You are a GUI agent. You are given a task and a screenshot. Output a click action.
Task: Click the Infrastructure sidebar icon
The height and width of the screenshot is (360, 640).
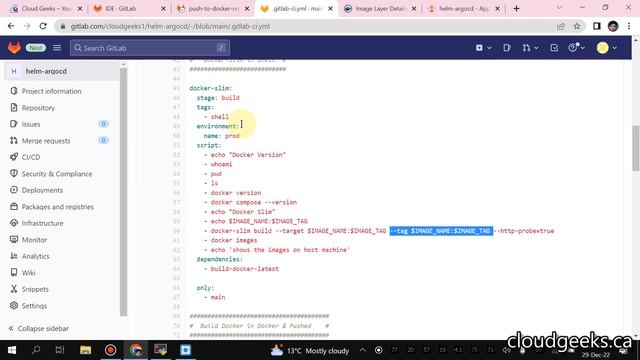[14, 223]
